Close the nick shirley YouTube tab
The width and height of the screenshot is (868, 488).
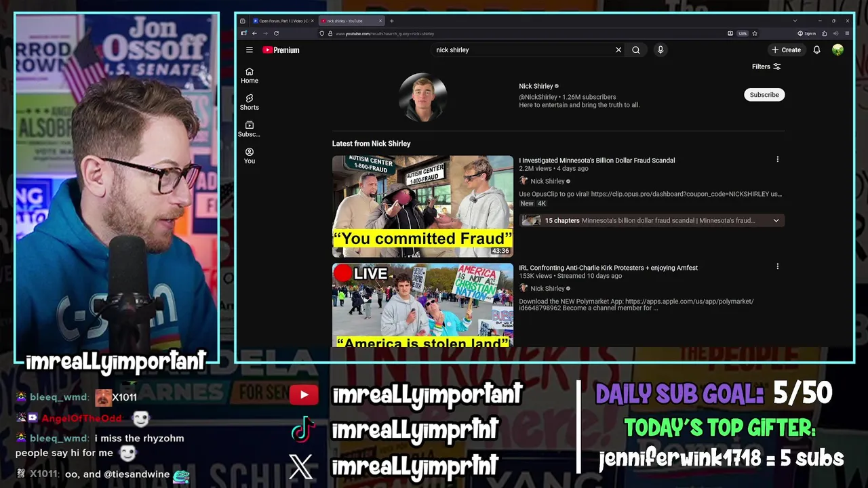(x=381, y=21)
